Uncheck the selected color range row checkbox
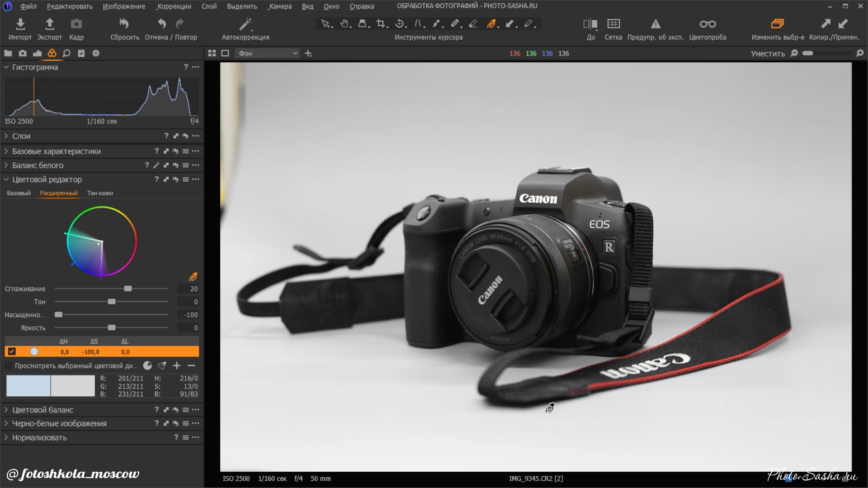Image resolution: width=868 pixels, height=488 pixels. (12, 352)
